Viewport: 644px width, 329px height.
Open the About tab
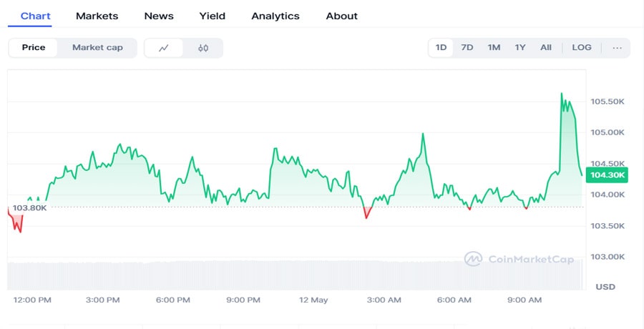[341, 16]
